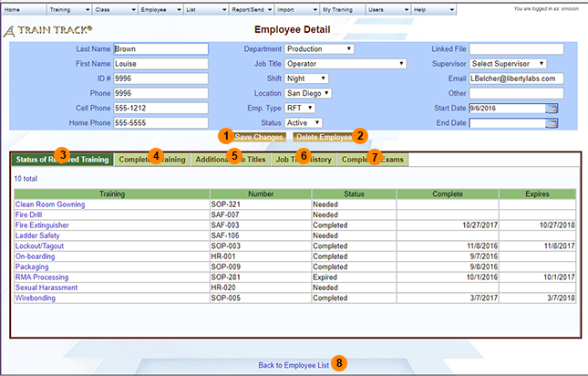Viewport: 588px width, 376px height.
Task: Open the Start Date calendar picker
Action: (552, 108)
